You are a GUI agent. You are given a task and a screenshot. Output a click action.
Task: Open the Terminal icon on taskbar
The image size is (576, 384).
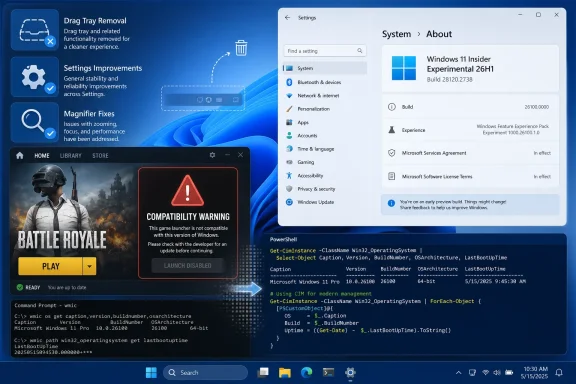(x=328, y=373)
